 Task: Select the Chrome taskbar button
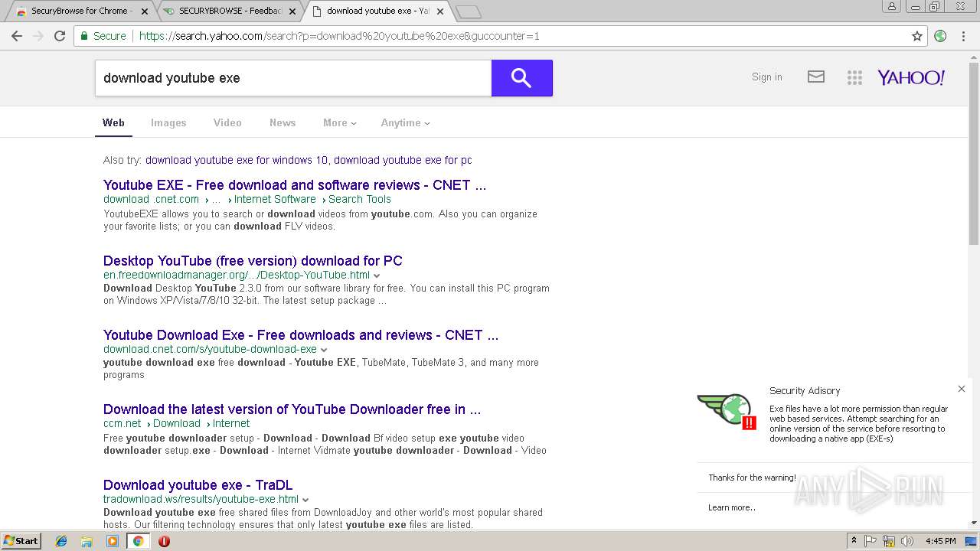pos(138,541)
